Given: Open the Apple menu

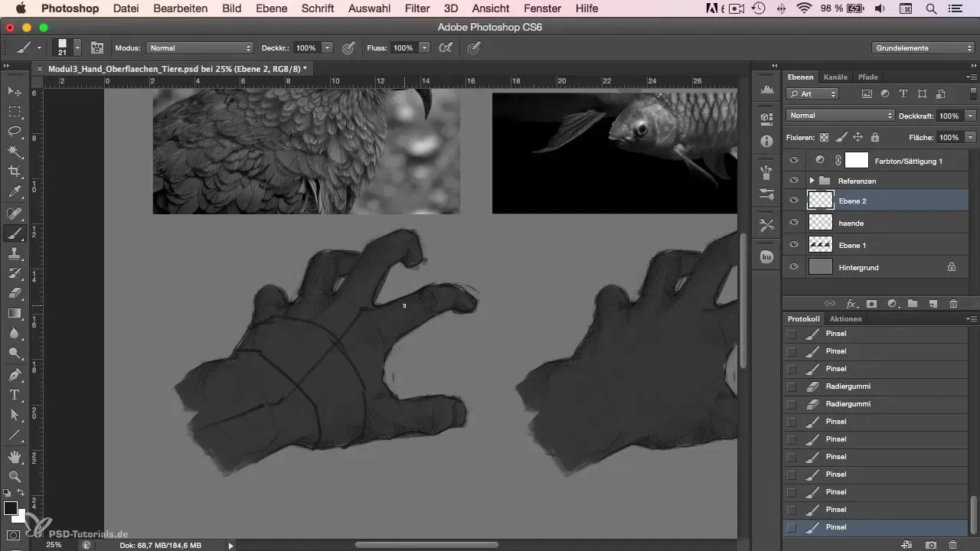Looking at the screenshot, I should (x=20, y=8).
